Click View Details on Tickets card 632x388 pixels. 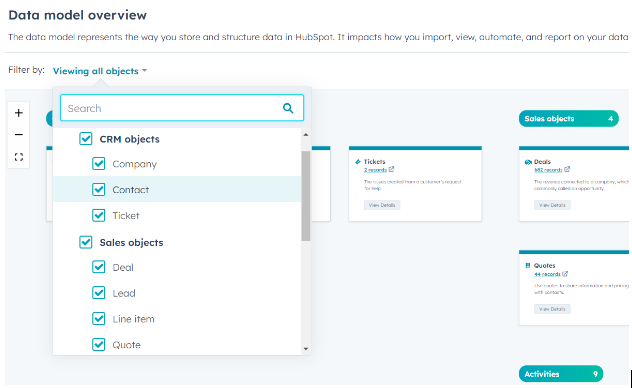tap(382, 205)
